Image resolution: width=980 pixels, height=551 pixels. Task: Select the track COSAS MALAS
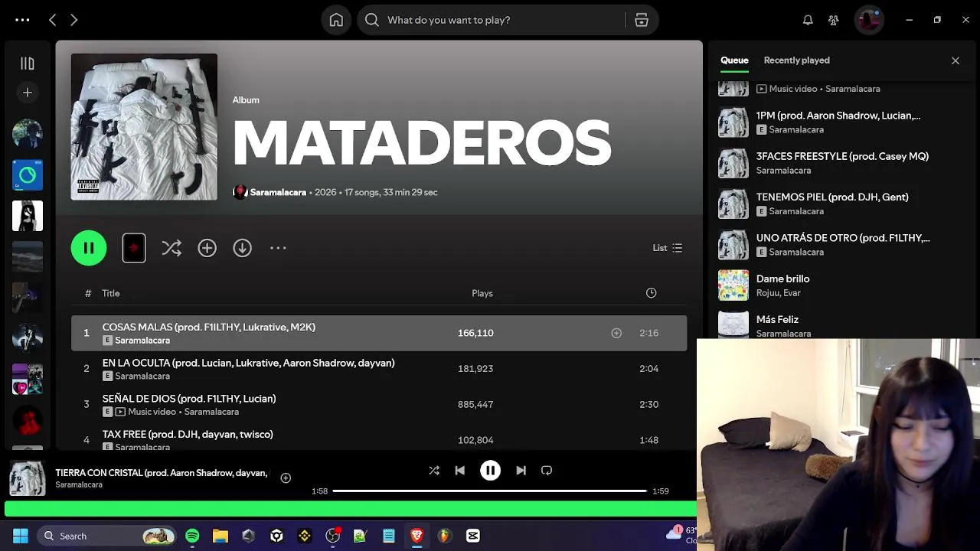tap(379, 333)
